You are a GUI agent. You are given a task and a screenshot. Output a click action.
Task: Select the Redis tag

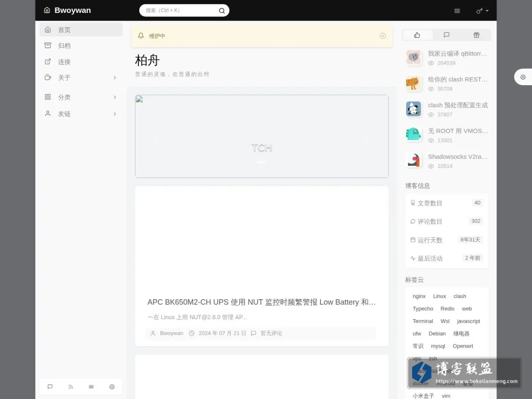point(447,309)
